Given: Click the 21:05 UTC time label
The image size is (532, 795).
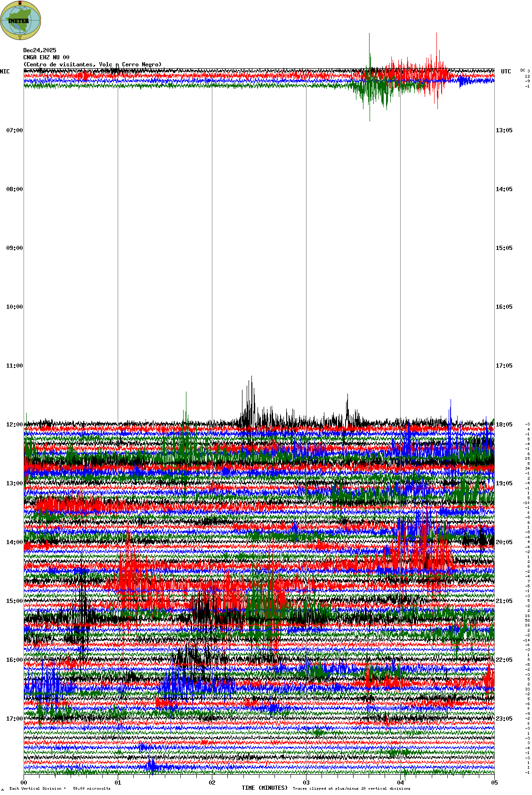Looking at the screenshot, I should click(x=504, y=601).
